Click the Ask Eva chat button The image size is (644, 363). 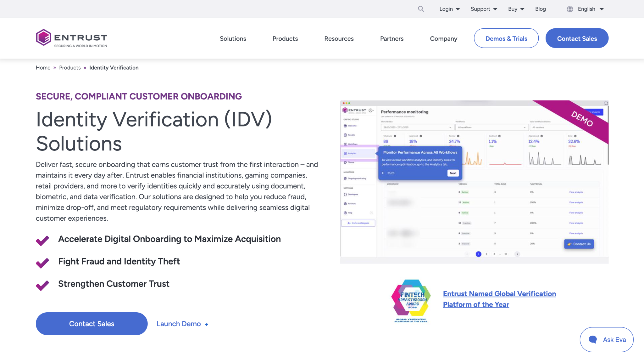point(607,339)
